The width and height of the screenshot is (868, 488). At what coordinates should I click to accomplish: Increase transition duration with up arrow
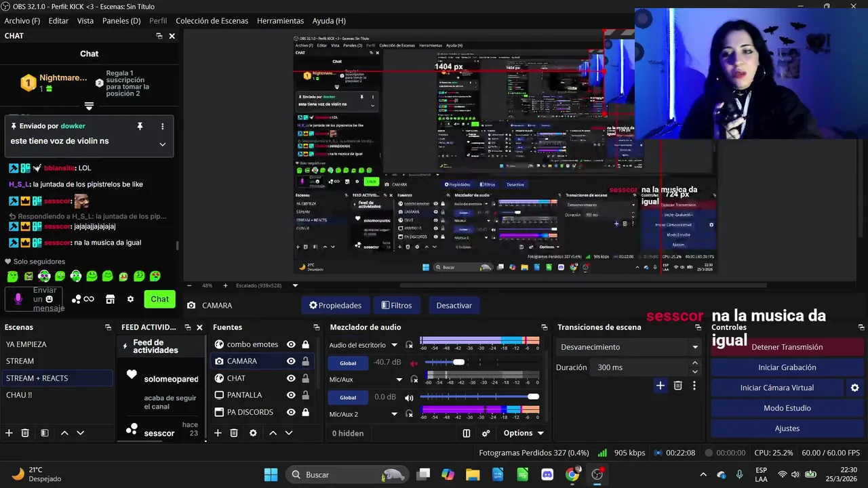[x=694, y=363]
